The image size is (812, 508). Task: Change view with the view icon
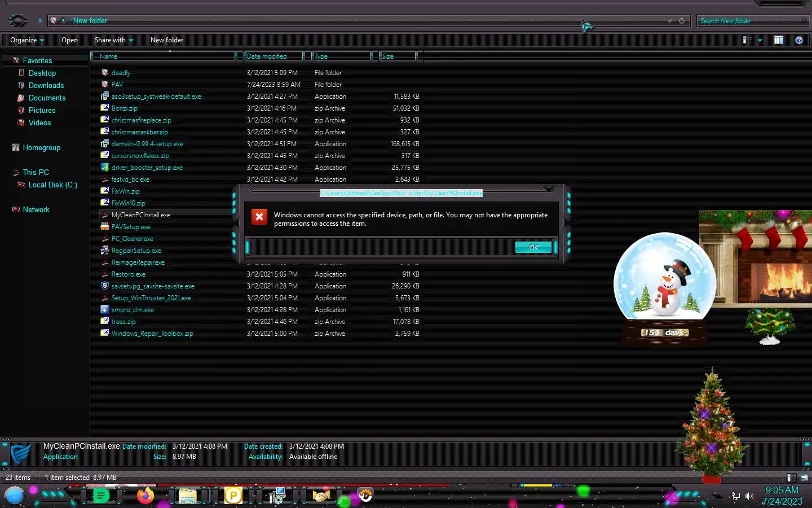click(x=747, y=40)
